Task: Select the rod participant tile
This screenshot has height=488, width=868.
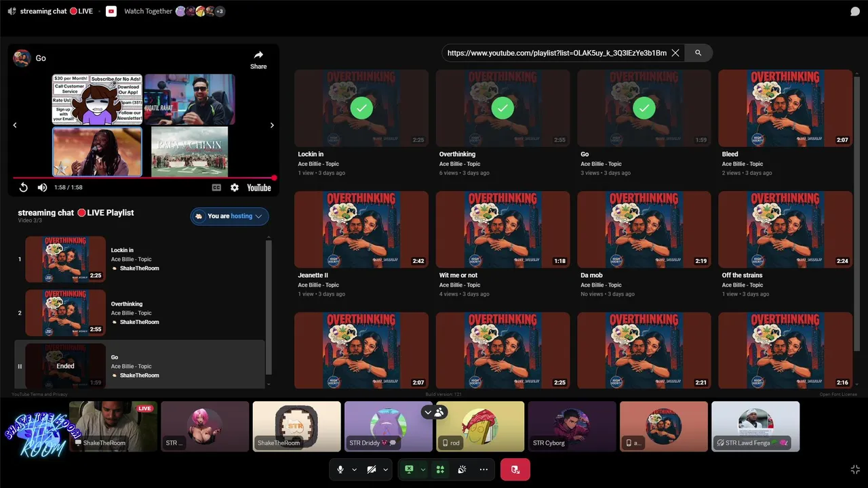Action: [x=480, y=426]
